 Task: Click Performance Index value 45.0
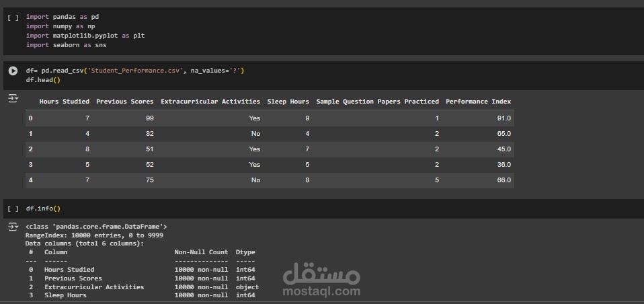(x=504, y=149)
